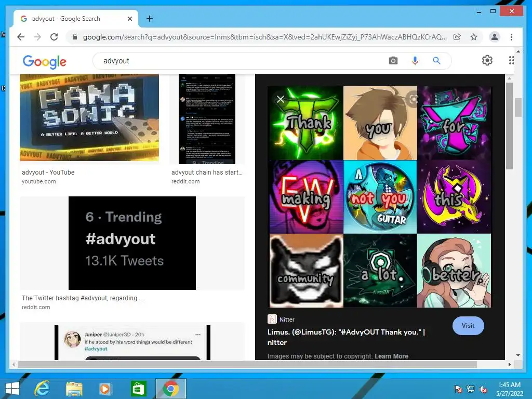532x399 pixels.
Task: Close the advyout Google Search tab
Action: tap(129, 19)
